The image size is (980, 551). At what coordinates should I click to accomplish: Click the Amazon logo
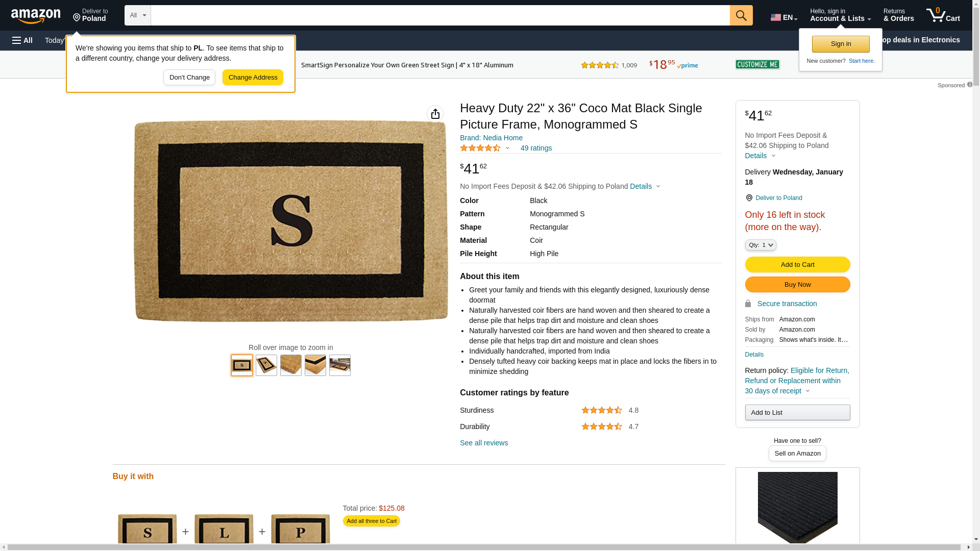coord(36,16)
